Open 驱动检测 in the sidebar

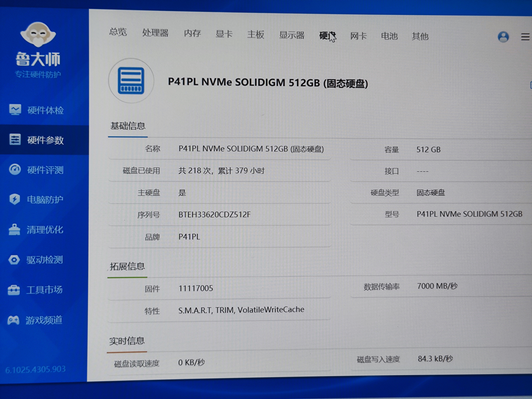click(x=45, y=260)
